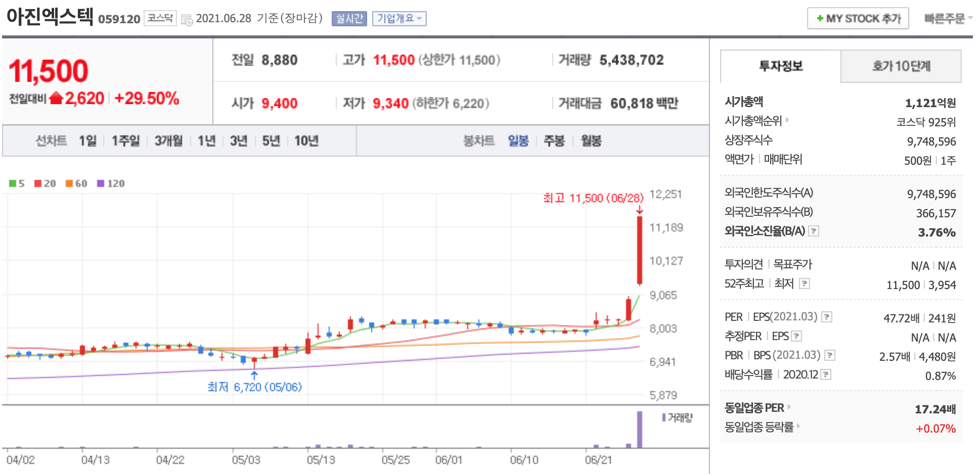Viewport: 980px width, 474px height.
Task: Expand the 동일업종 등락률 arrow link
Action: click(798, 426)
